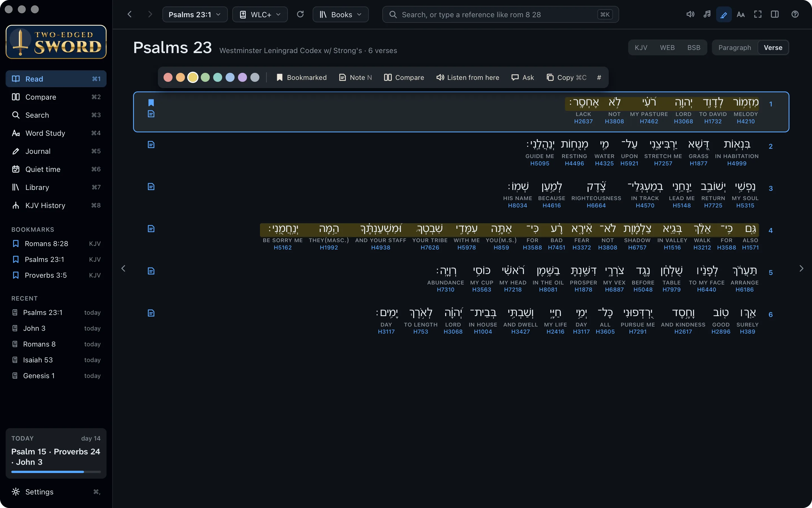Click the Compare button in verse toolbar

(404, 78)
